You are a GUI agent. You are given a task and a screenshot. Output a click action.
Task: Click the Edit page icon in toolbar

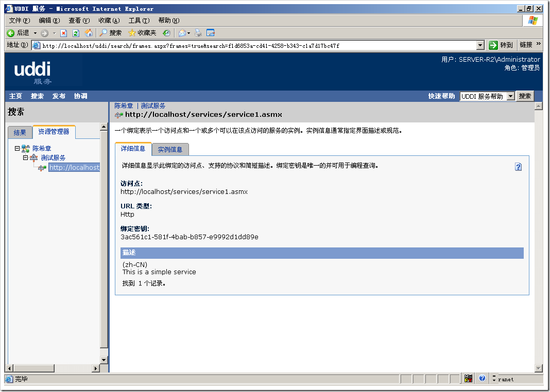coord(211,33)
